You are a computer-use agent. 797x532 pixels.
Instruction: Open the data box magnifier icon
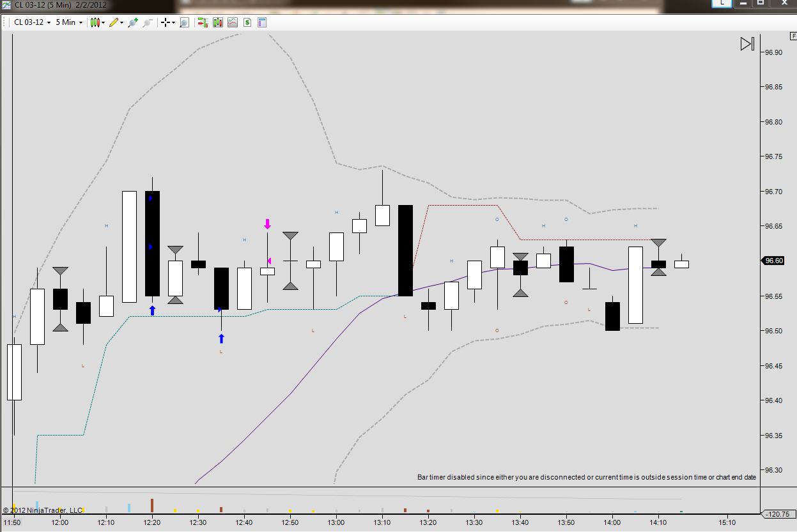[184, 22]
